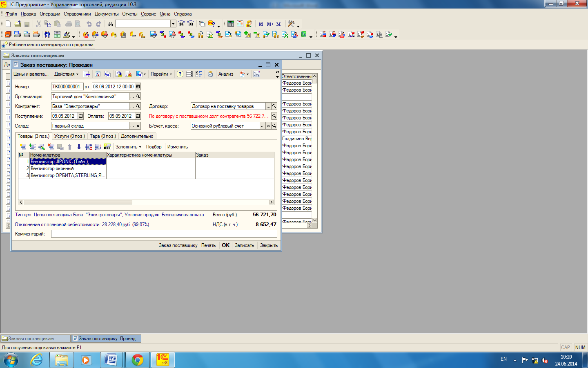Open the Документы menu

click(x=107, y=14)
